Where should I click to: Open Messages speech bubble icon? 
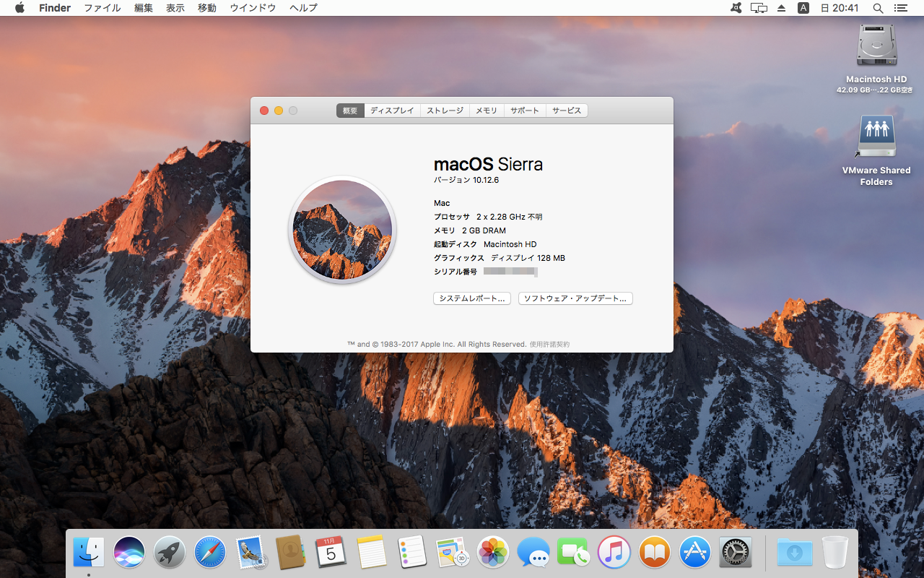point(533,553)
